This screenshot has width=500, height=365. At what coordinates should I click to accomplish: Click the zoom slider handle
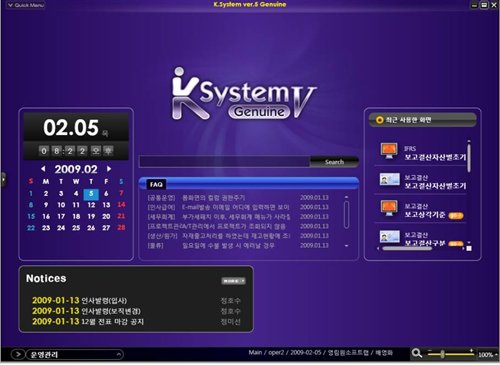tap(442, 354)
